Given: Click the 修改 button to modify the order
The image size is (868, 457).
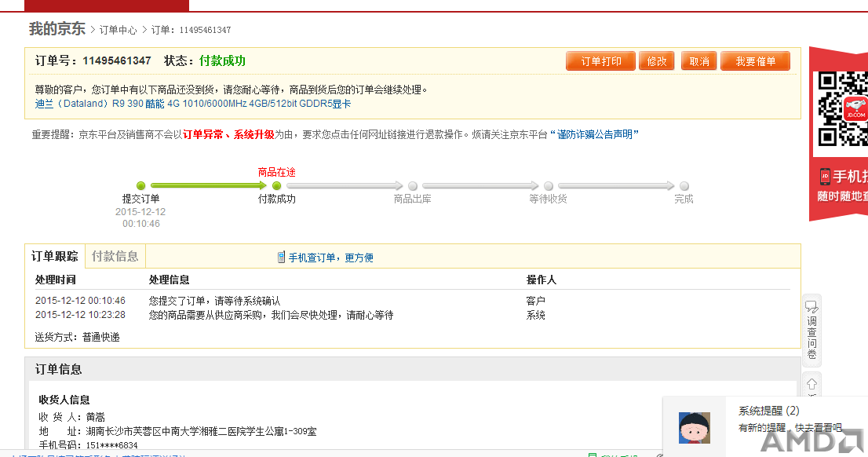Looking at the screenshot, I should click(657, 61).
